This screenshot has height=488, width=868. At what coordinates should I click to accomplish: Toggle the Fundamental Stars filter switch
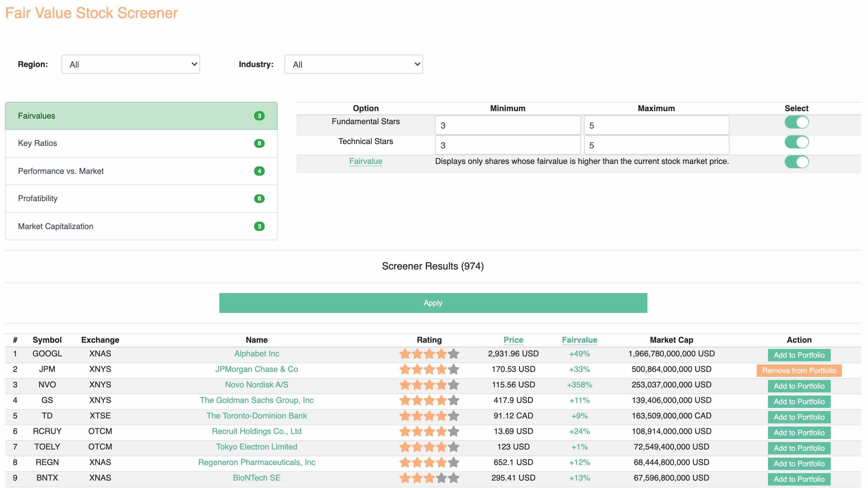796,122
